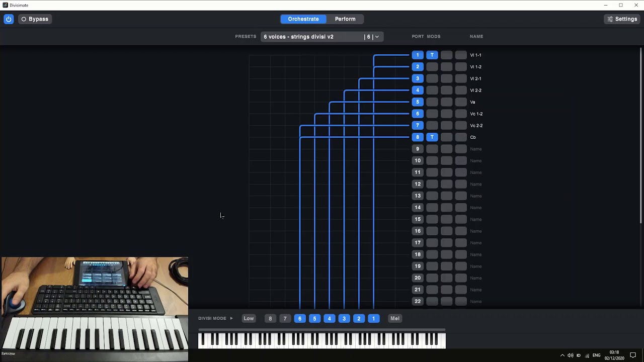The width and height of the screenshot is (644, 362).
Task: Select port 12
Action: click(x=418, y=184)
